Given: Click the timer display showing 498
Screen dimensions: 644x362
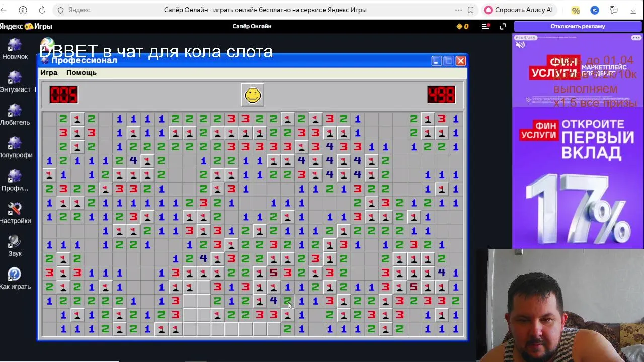Looking at the screenshot, I should point(441,95).
